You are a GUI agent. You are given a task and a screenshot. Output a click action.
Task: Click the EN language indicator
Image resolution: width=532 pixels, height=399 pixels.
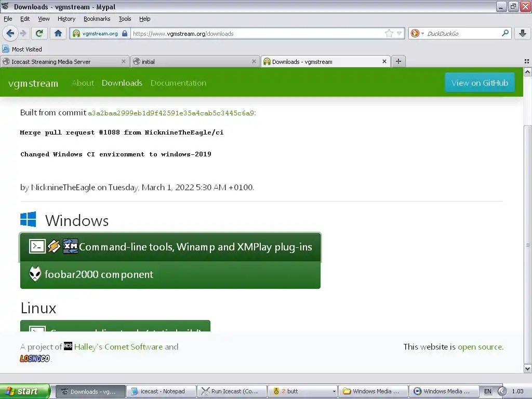coord(487,391)
